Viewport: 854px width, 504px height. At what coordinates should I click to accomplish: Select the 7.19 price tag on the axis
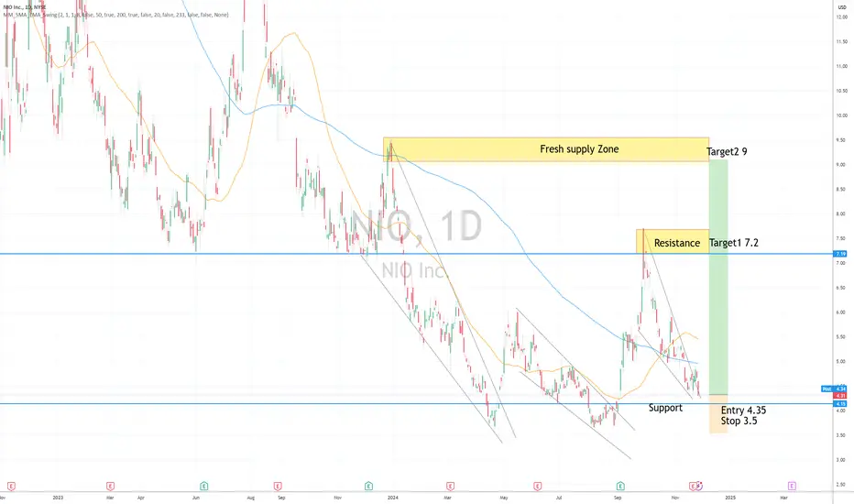841,254
